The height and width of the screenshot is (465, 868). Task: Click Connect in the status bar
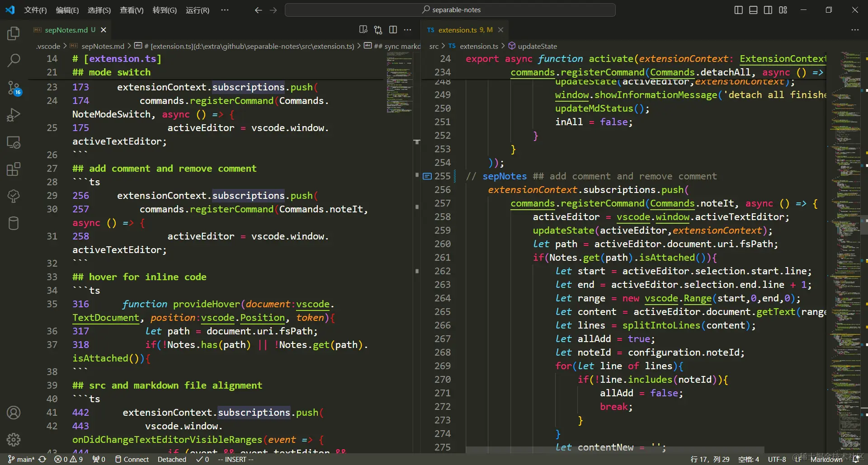[x=132, y=459]
